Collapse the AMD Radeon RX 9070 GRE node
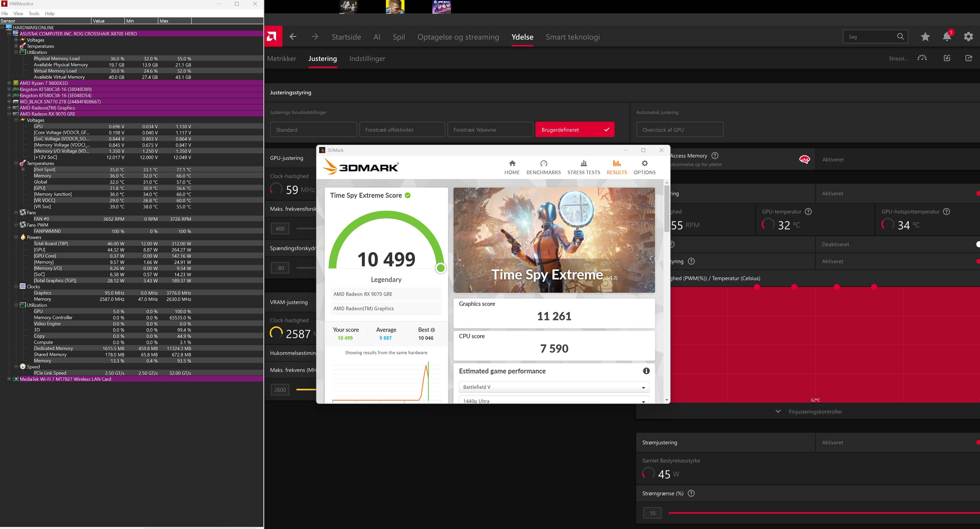This screenshot has height=529, width=980. pyautogui.click(x=9, y=114)
